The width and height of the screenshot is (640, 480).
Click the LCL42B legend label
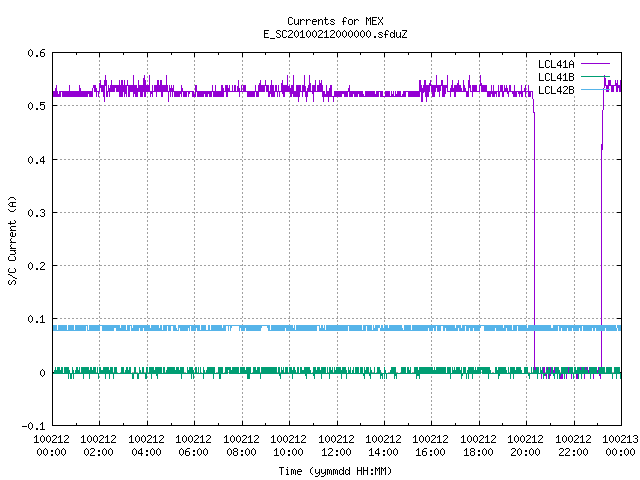click(x=556, y=90)
